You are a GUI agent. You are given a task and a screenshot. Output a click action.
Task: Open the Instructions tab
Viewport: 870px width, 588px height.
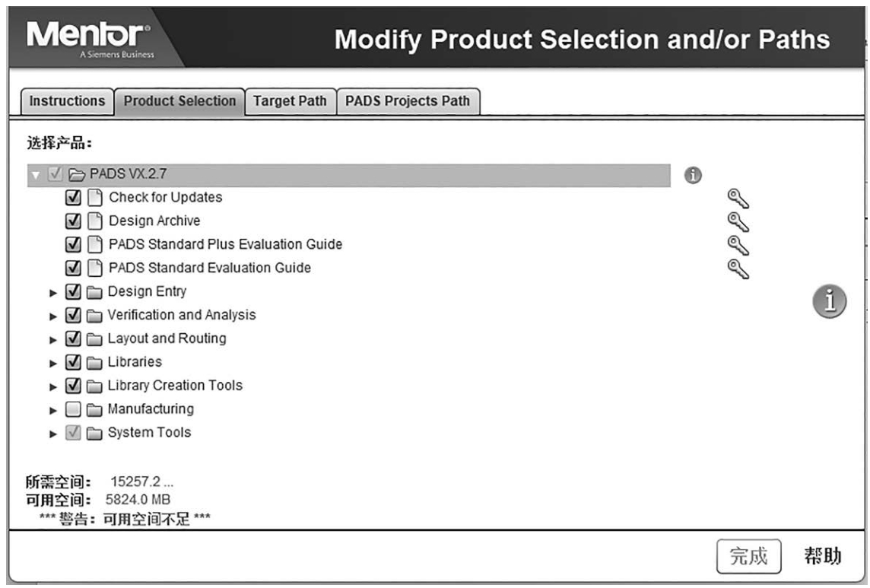[x=68, y=101]
